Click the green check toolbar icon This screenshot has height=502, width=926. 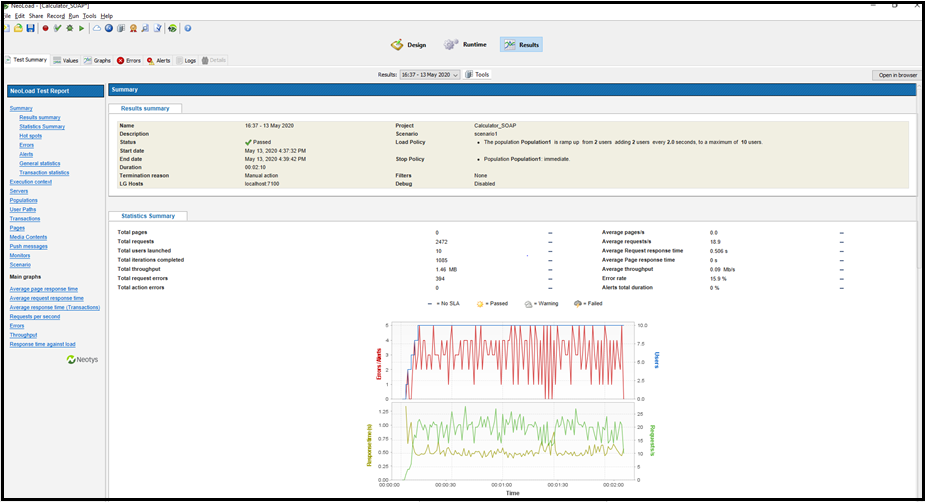tap(57, 28)
